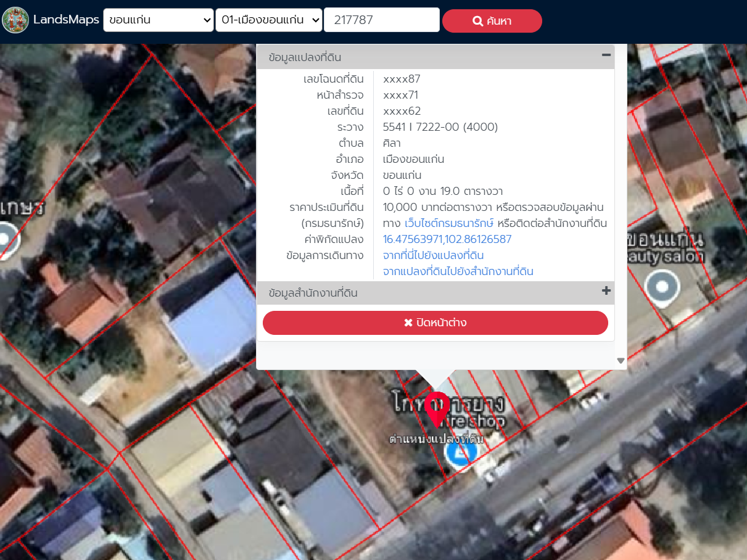Select the blue tire shop map marker

point(461,455)
